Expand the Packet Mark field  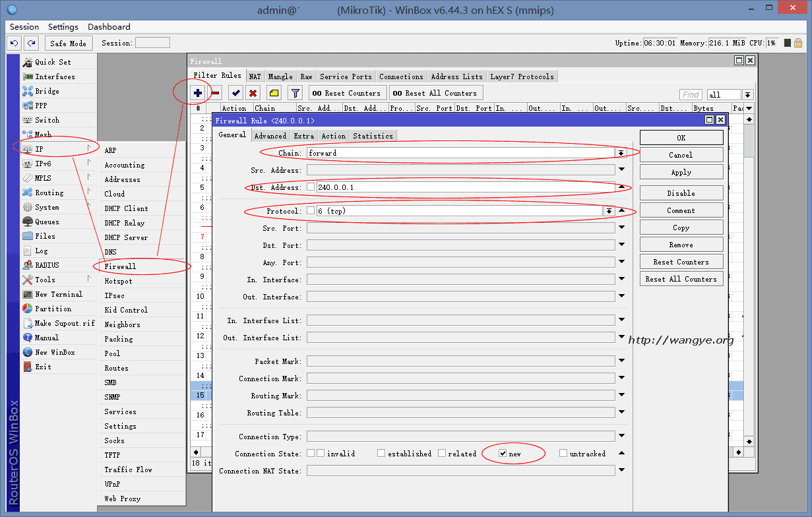point(621,361)
